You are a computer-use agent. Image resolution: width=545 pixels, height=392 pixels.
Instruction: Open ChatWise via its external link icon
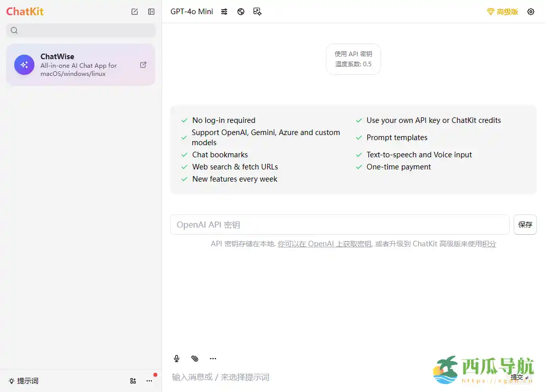tap(143, 65)
